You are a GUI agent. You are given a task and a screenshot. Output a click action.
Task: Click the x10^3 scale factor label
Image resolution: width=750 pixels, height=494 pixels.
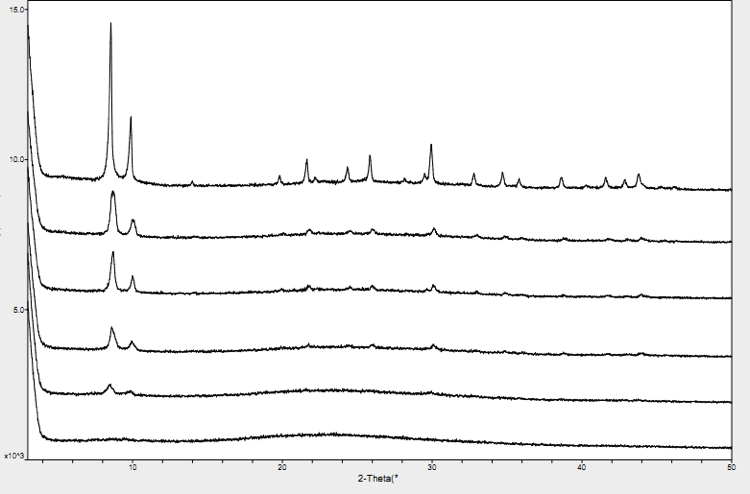pos(14,456)
